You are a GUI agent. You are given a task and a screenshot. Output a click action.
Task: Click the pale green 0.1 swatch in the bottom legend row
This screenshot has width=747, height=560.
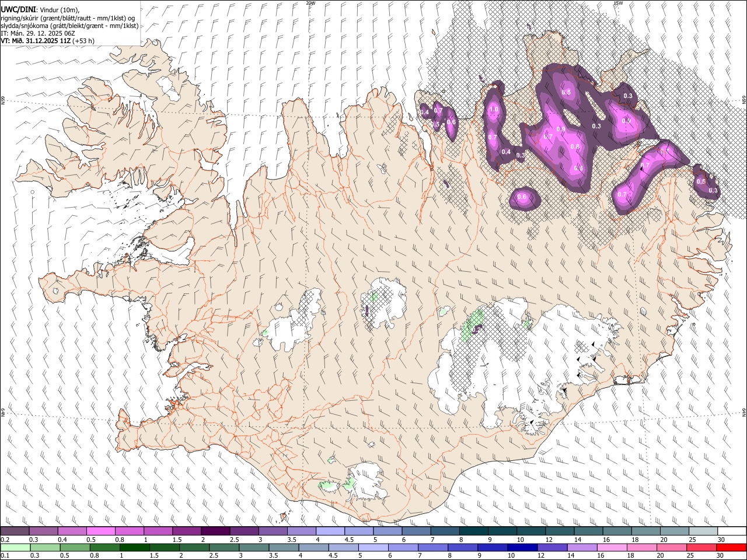(x=15, y=547)
